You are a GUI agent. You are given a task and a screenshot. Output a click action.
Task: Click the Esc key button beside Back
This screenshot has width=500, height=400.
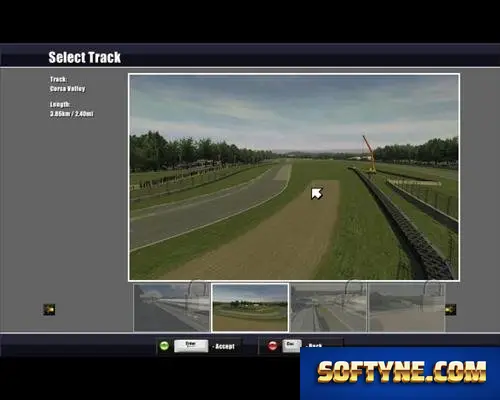click(292, 346)
